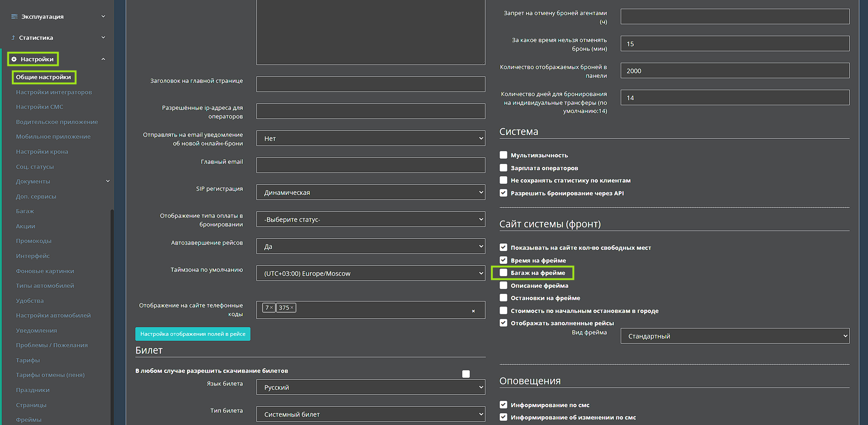868x425 pixels.
Task: Clear all phone codes with the x icon
Action: click(473, 311)
